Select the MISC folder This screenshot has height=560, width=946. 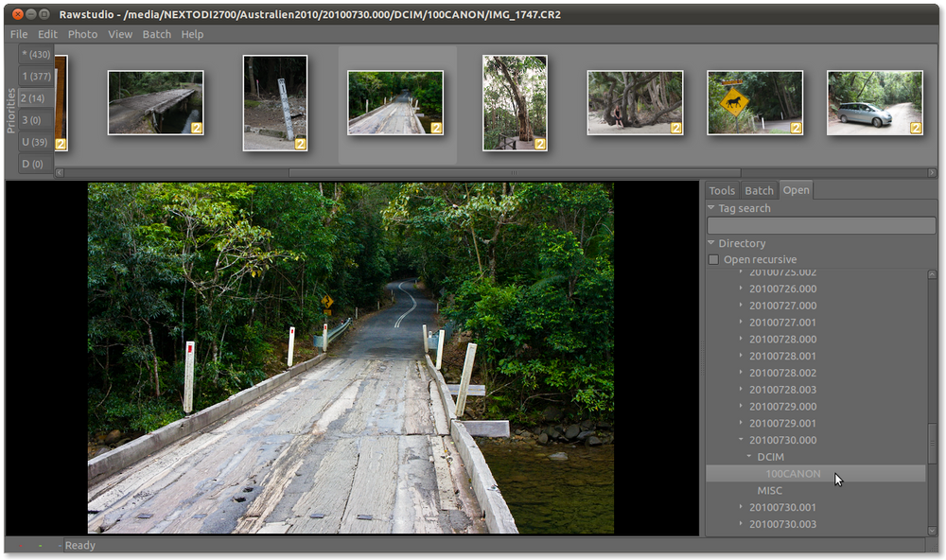tap(770, 491)
